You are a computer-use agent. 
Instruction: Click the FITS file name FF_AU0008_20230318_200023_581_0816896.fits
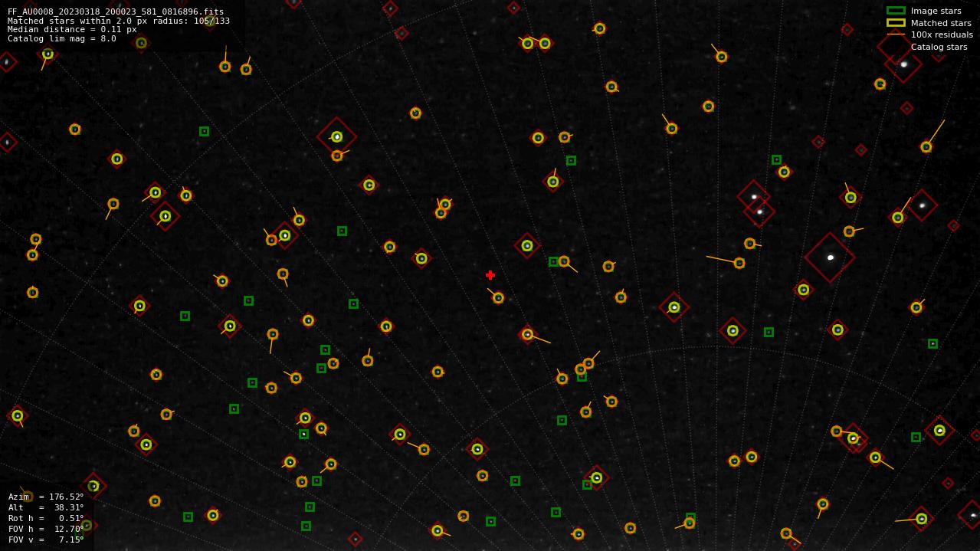116,11
